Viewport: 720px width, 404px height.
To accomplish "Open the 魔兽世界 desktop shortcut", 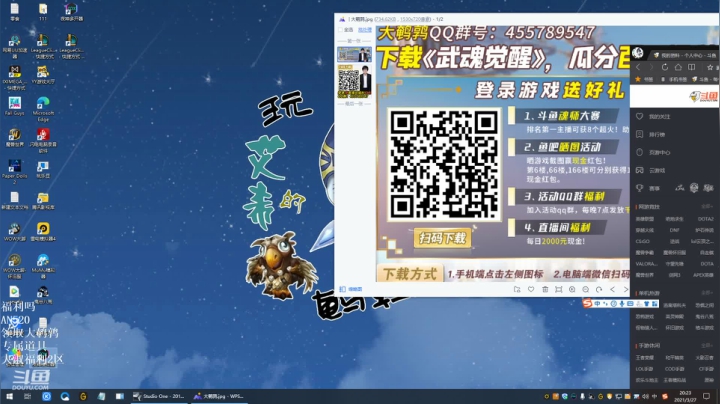I will pos(15,138).
